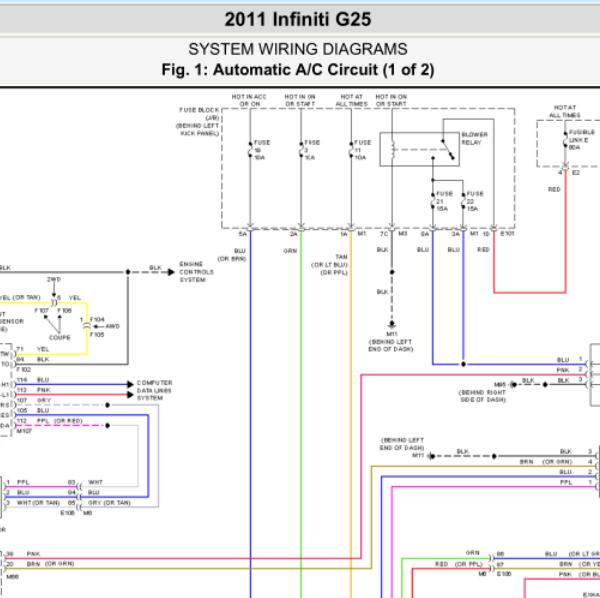This screenshot has height=598, width=600.
Task: Select the "FUSIBLE LINK E 80A" label
Action: [582, 140]
